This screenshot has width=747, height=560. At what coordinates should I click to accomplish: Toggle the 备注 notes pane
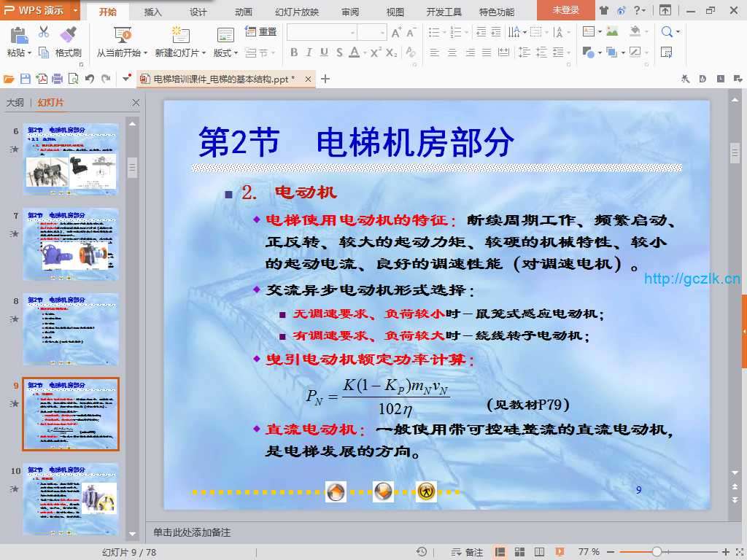pos(468,552)
